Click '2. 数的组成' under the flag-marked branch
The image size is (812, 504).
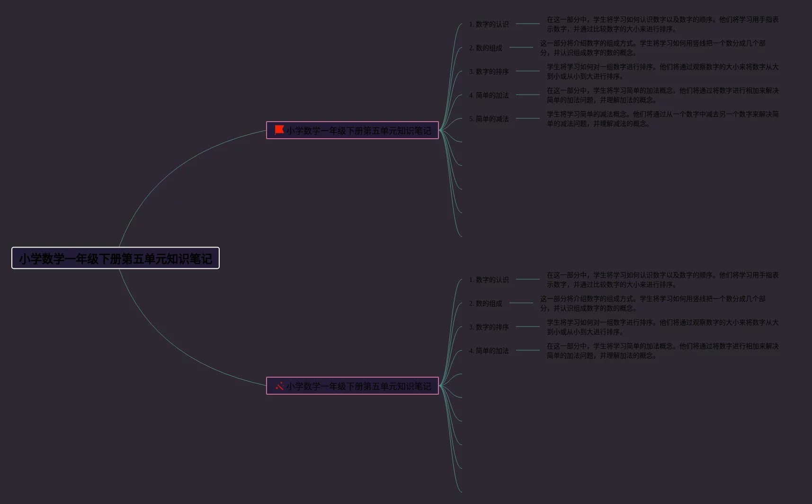coord(485,48)
